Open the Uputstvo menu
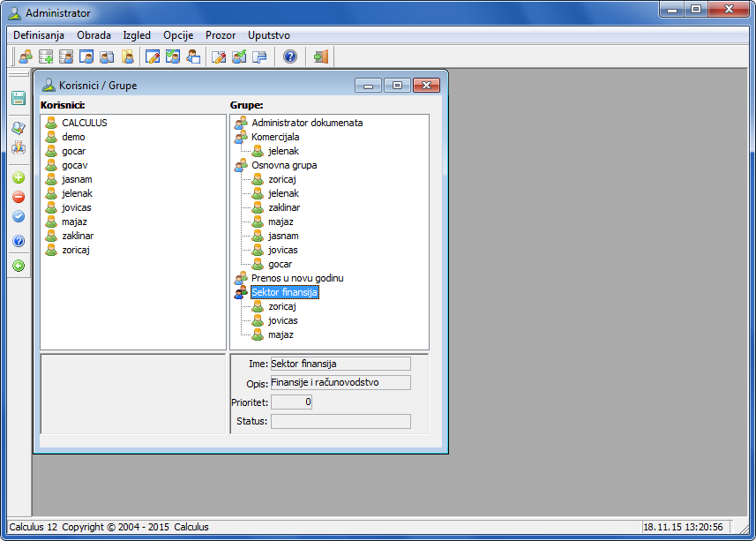This screenshot has width=756, height=541. 269,35
